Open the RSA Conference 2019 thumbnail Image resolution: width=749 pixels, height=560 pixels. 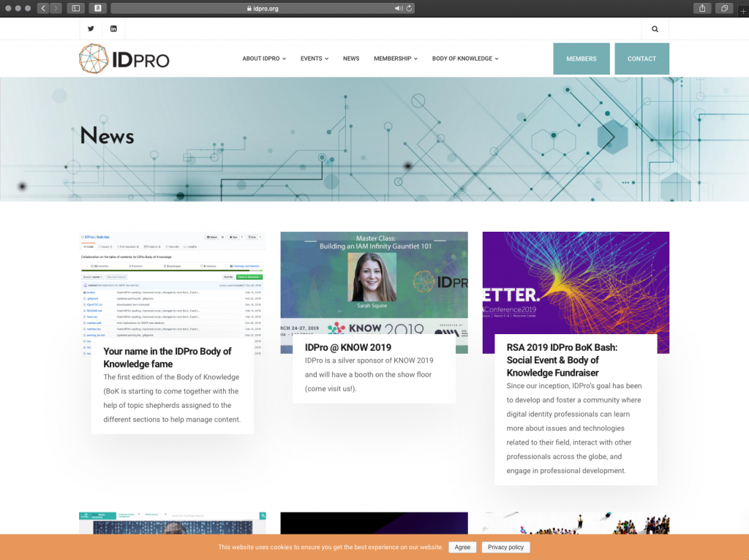[576, 283]
